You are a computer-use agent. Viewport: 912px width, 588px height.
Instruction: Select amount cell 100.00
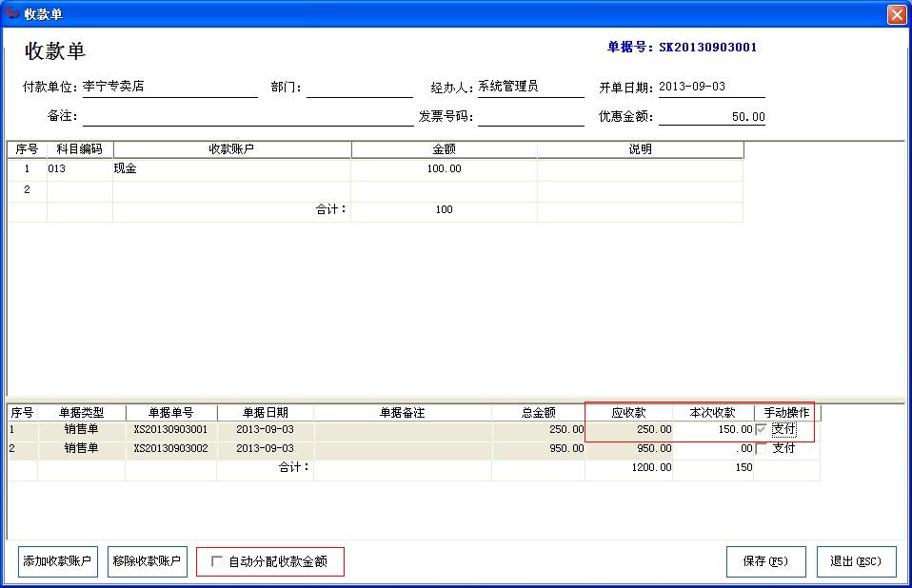pyautogui.click(x=445, y=169)
